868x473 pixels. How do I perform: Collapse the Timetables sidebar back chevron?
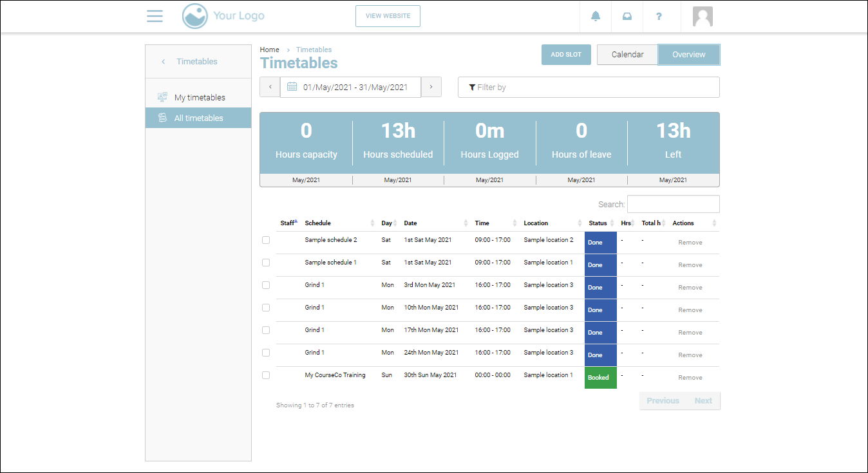(164, 62)
